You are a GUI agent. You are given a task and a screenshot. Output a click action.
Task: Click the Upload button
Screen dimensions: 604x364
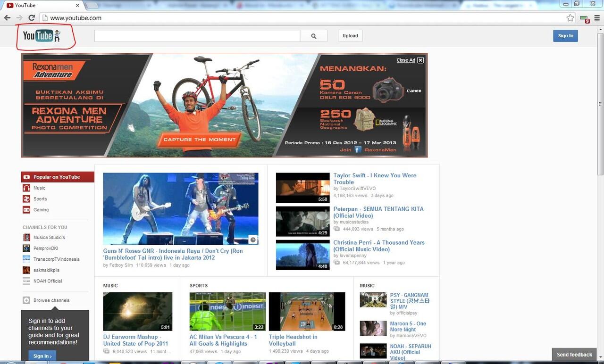pos(350,36)
